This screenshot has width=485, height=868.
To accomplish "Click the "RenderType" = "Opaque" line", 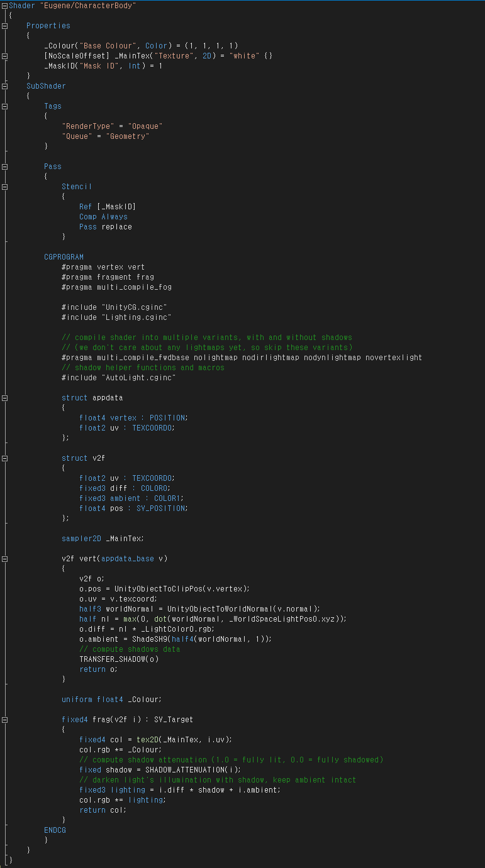I will [112, 126].
